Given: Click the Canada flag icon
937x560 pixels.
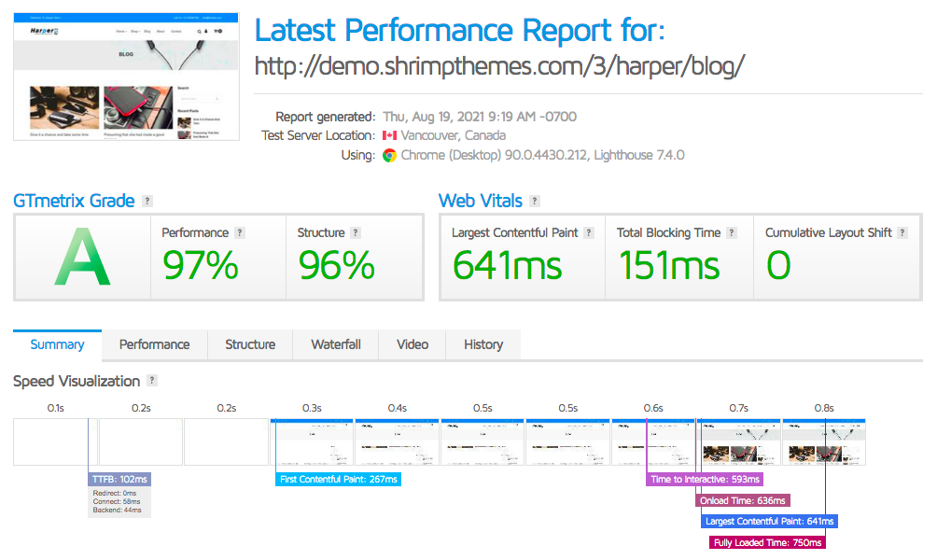Looking at the screenshot, I should (x=389, y=136).
